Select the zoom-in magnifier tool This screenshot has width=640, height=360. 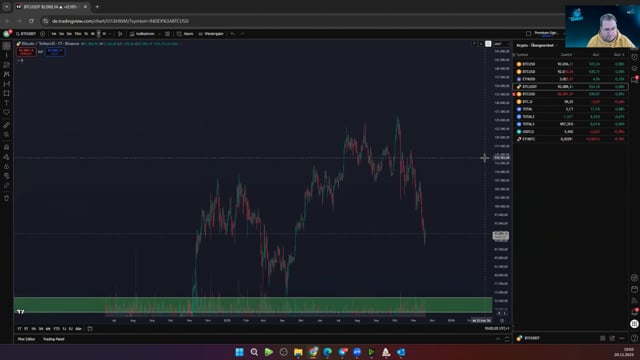[x=7, y=134]
